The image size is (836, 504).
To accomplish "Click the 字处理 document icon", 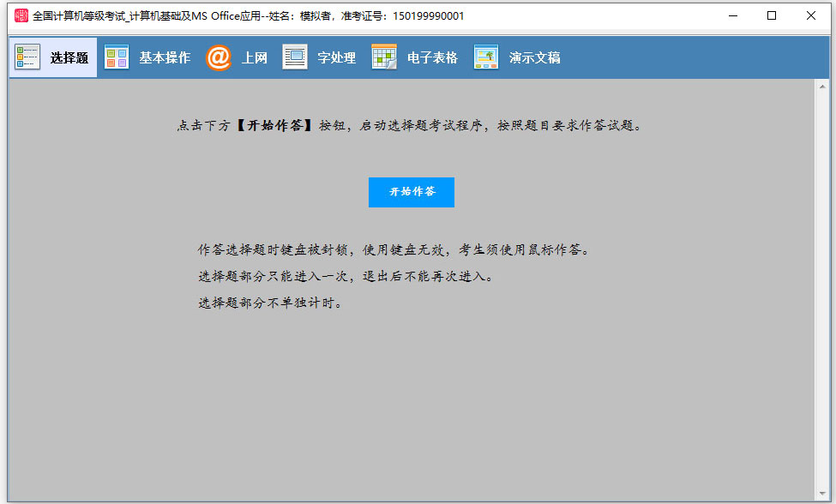I will coord(295,57).
